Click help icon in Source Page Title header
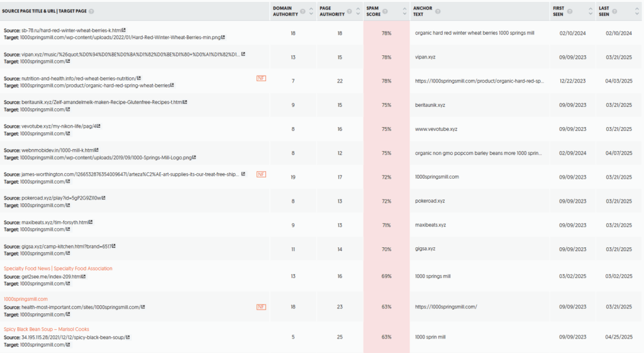 point(91,11)
